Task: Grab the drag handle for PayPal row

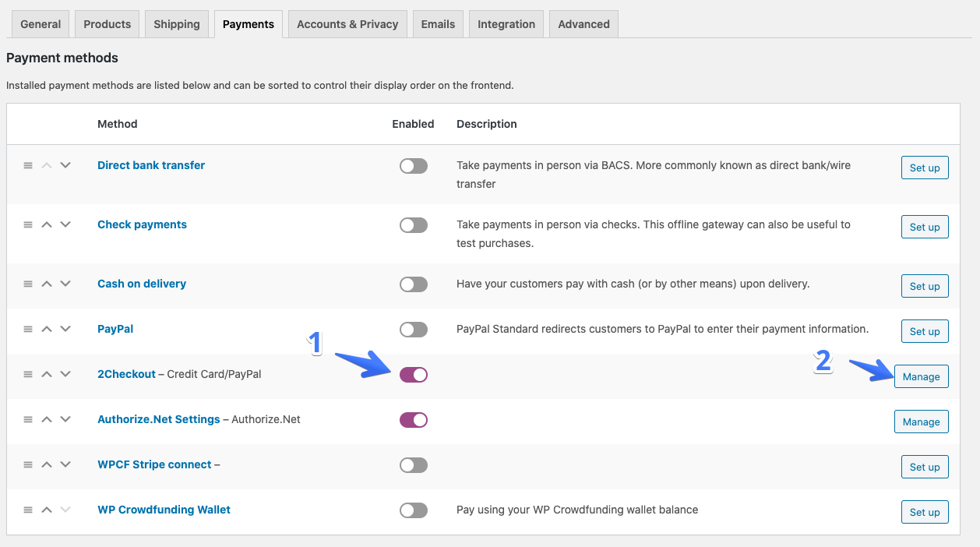Action: click(28, 330)
